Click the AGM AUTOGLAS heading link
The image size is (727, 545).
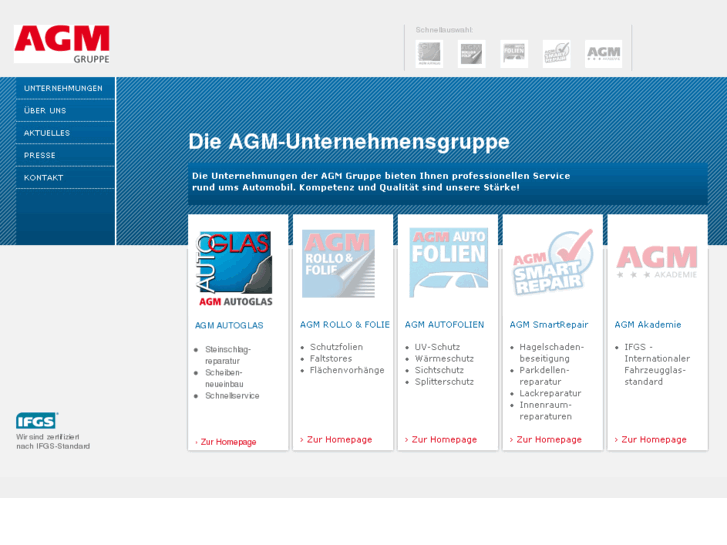pos(229,326)
